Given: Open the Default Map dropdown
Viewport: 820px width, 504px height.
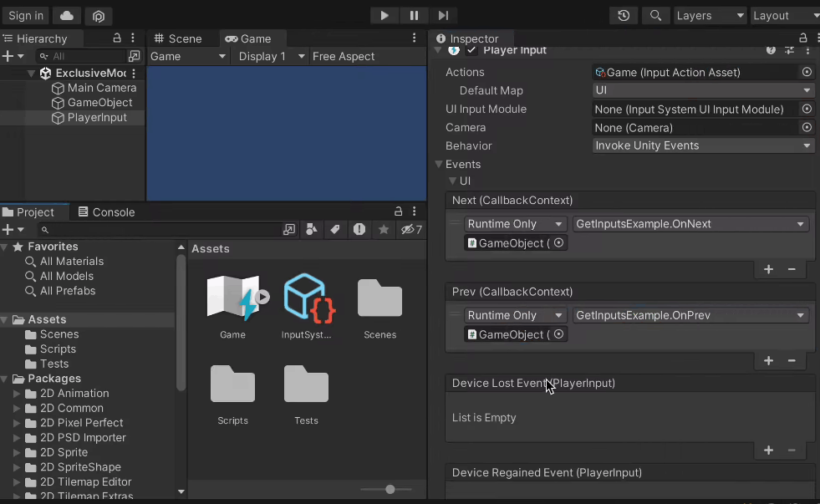Looking at the screenshot, I should tap(703, 90).
